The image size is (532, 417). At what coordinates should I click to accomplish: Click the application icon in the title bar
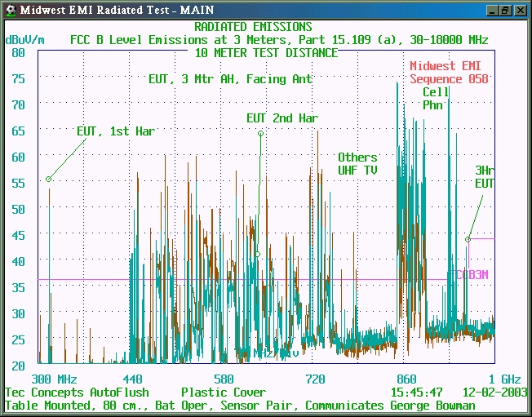[10, 10]
